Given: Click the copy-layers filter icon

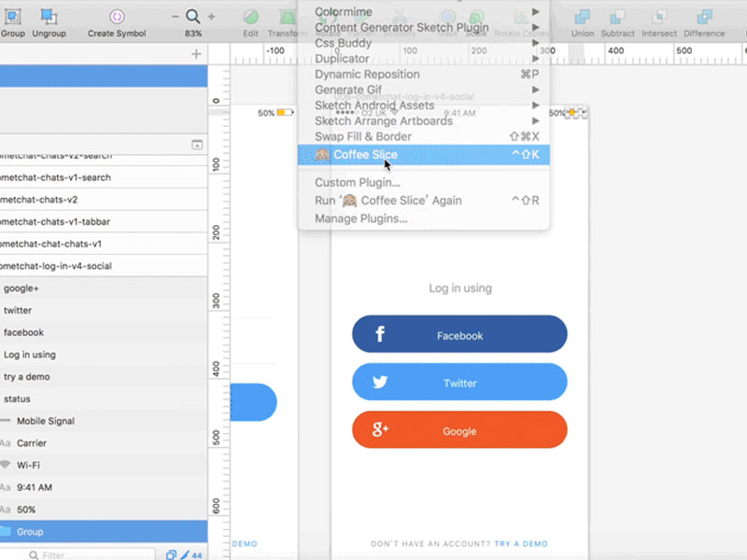Looking at the screenshot, I should click(171, 555).
